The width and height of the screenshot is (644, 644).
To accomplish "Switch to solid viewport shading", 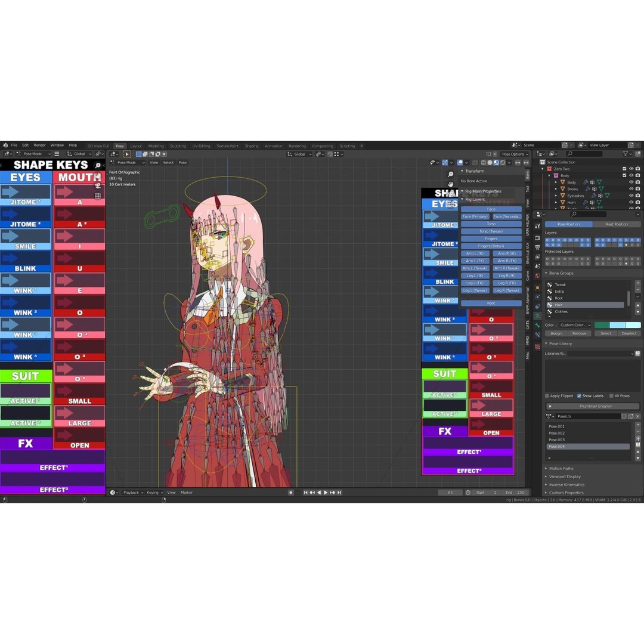I will click(x=490, y=163).
